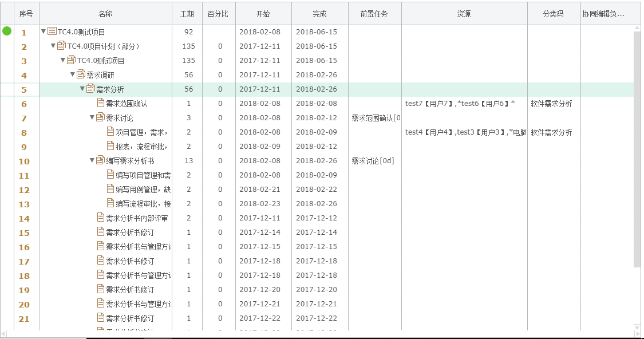Click the 需求范围确认 task document icon
The width and height of the screenshot is (644, 339).
[101, 103]
